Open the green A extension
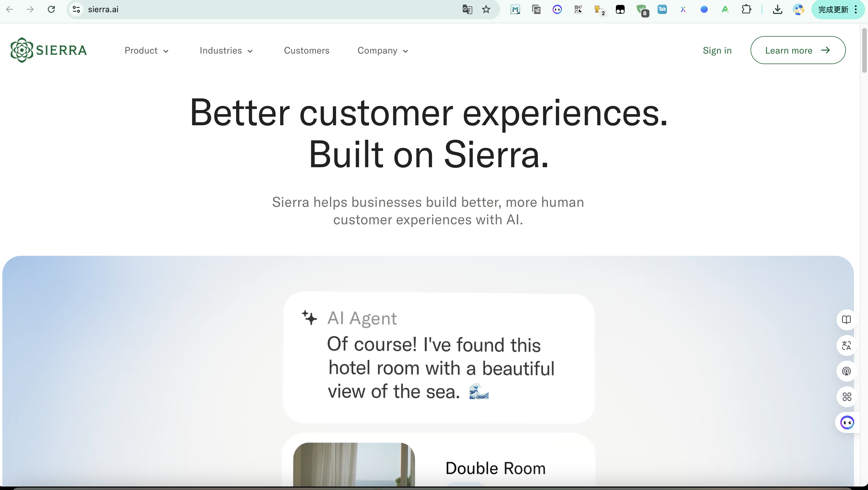 click(x=725, y=9)
